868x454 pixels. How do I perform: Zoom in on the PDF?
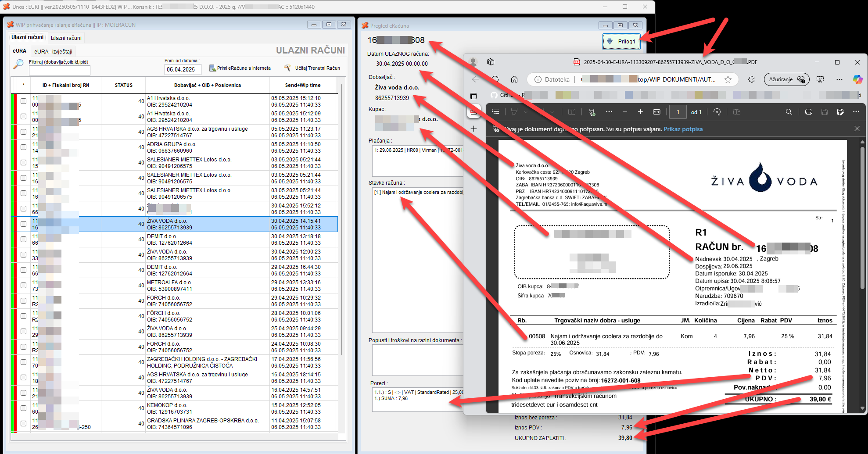click(x=640, y=112)
